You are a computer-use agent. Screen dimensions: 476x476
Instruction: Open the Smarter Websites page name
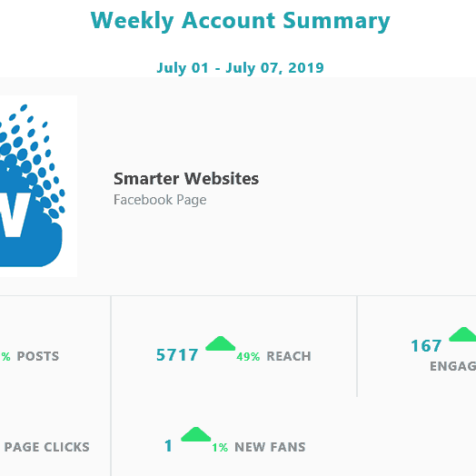186,178
